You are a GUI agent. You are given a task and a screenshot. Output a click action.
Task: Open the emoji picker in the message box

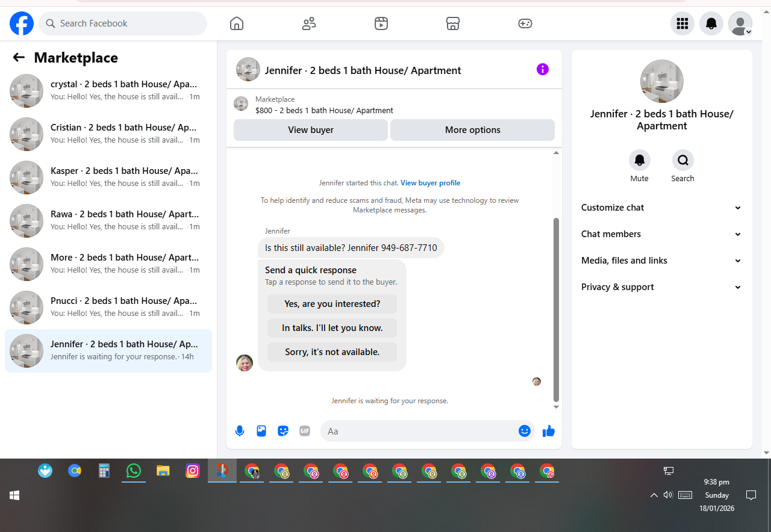click(524, 431)
